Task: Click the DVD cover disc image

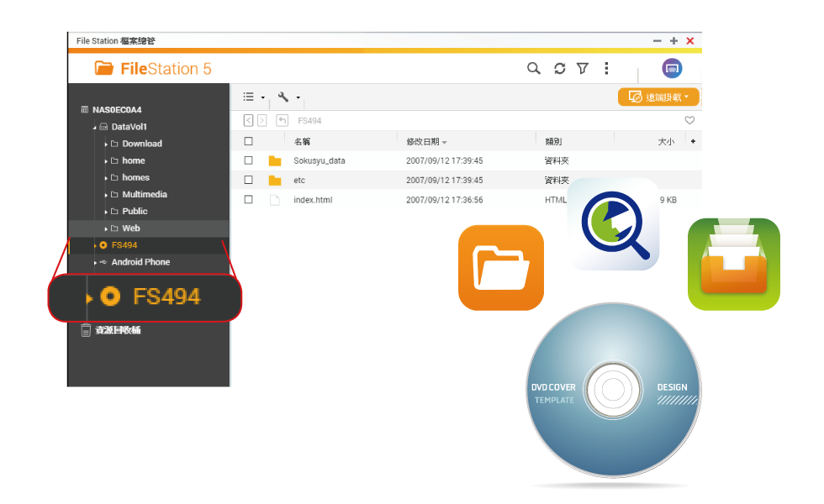Action: point(613,390)
